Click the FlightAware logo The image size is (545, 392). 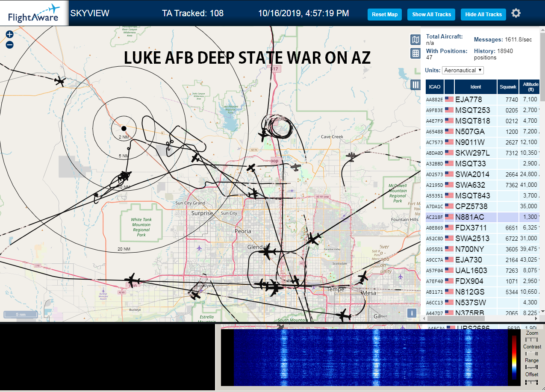pyautogui.click(x=34, y=13)
